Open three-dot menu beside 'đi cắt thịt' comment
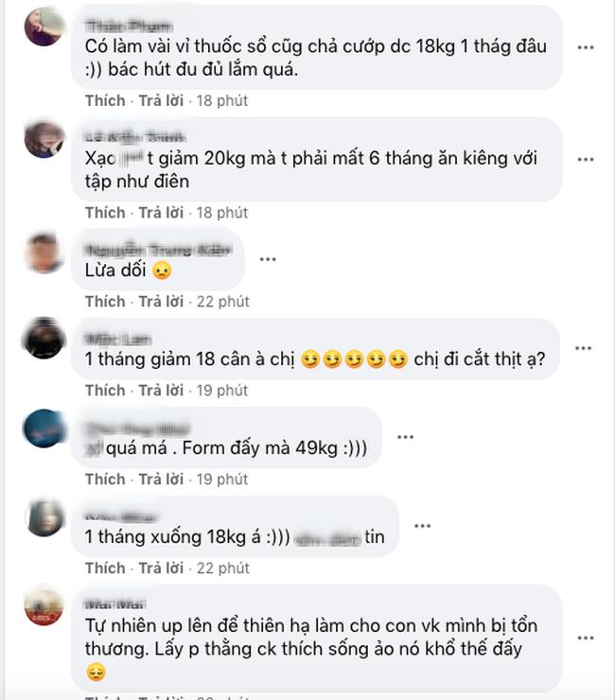The image size is (615, 700). [x=583, y=348]
